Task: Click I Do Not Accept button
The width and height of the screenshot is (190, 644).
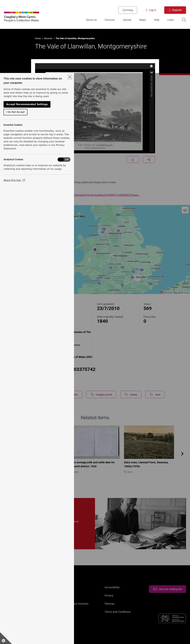Action: point(16,112)
